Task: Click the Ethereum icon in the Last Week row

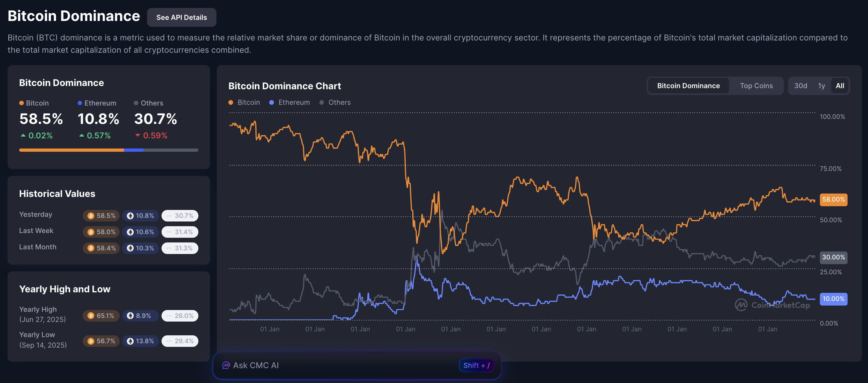Action: (130, 232)
